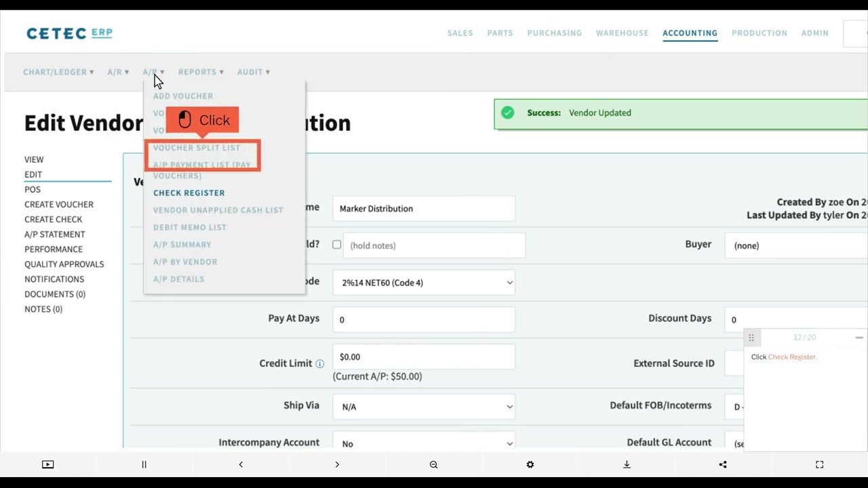This screenshot has height=488, width=868.
Task: Click the Edit link in sidebar
Action: pos(33,175)
